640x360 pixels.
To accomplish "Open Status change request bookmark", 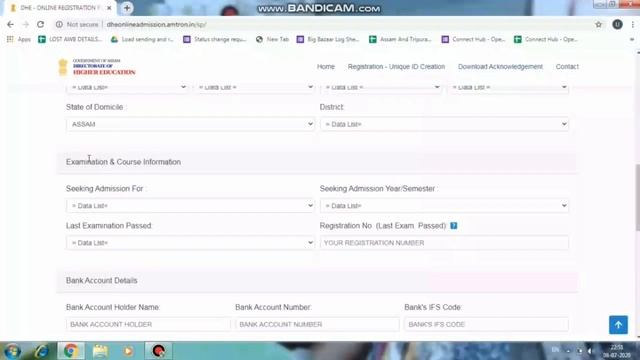I will click(215, 39).
